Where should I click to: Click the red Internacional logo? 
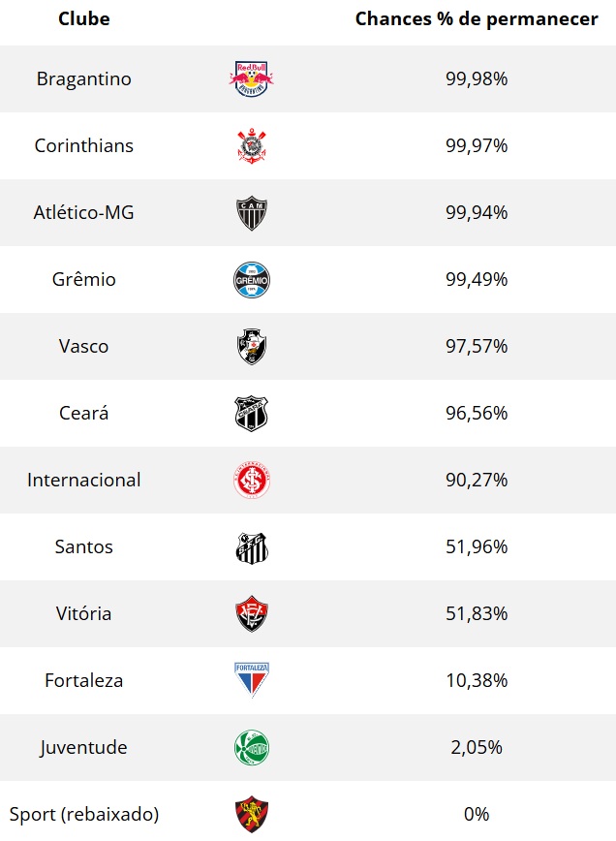tap(252, 481)
